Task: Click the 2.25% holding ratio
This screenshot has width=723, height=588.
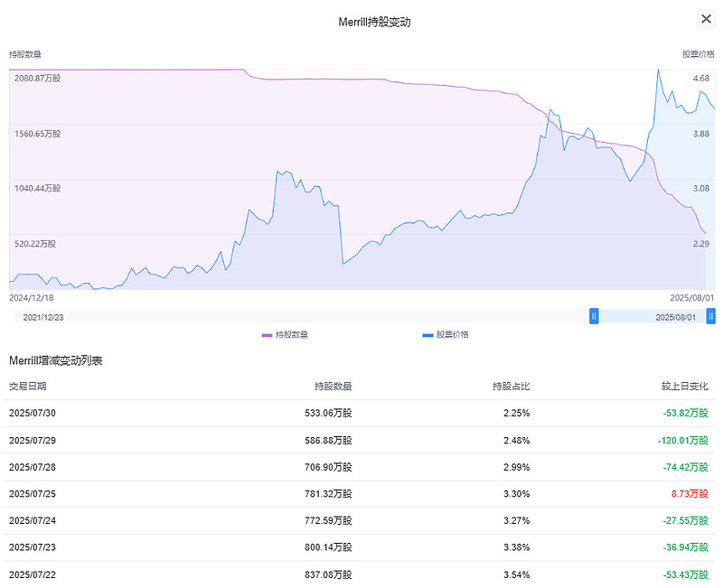Action: (x=516, y=414)
